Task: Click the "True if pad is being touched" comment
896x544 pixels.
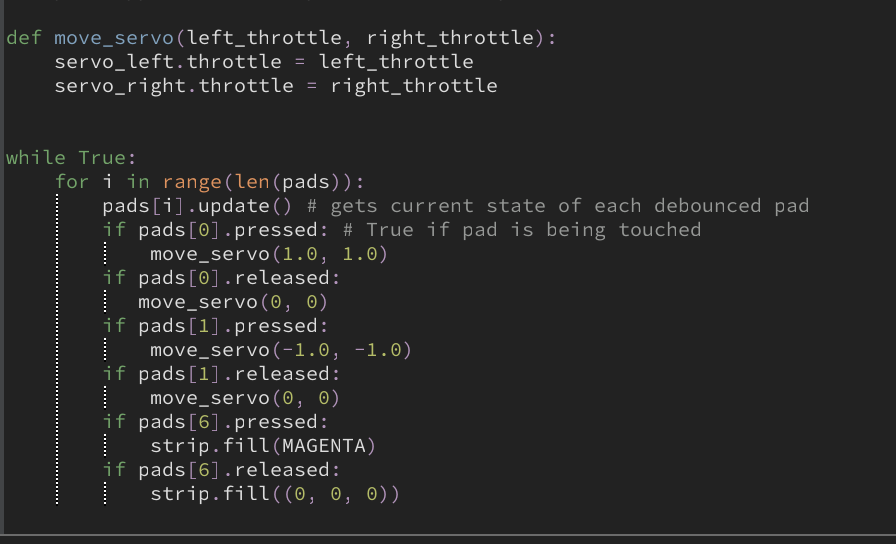Action: (x=534, y=230)
